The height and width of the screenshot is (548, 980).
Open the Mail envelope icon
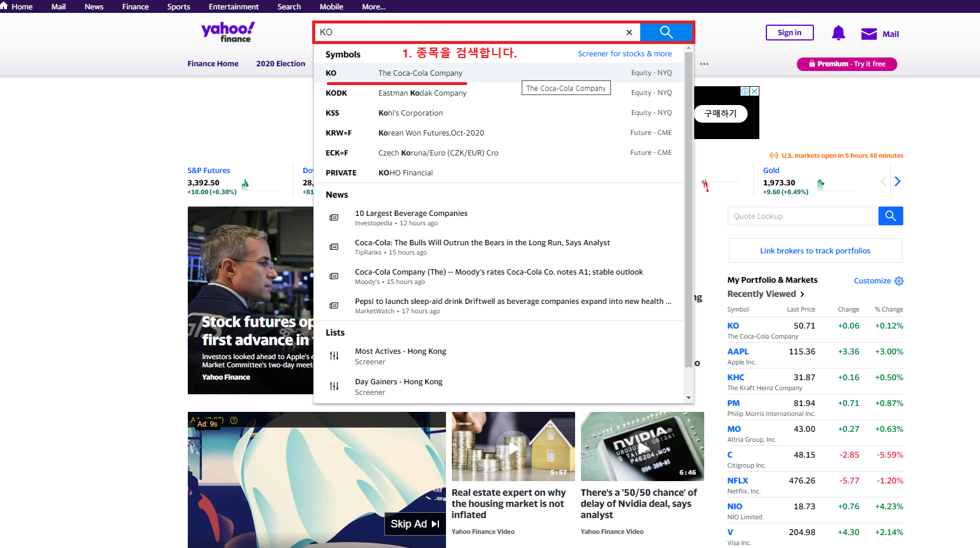tap(869, 34)
